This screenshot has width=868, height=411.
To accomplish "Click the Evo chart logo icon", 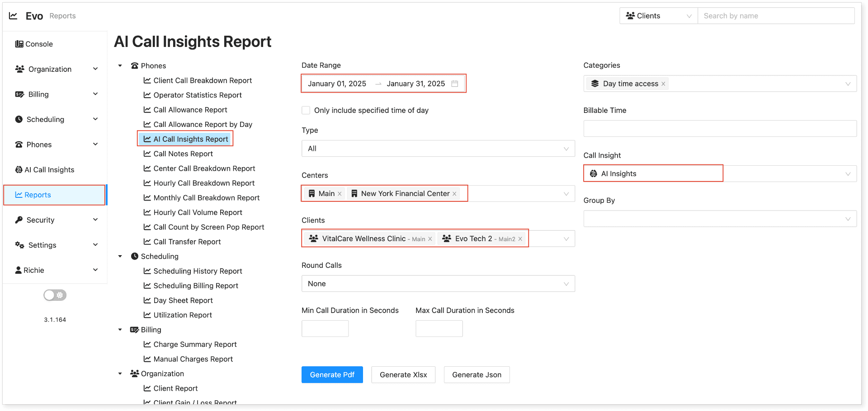I will [13, 16].
